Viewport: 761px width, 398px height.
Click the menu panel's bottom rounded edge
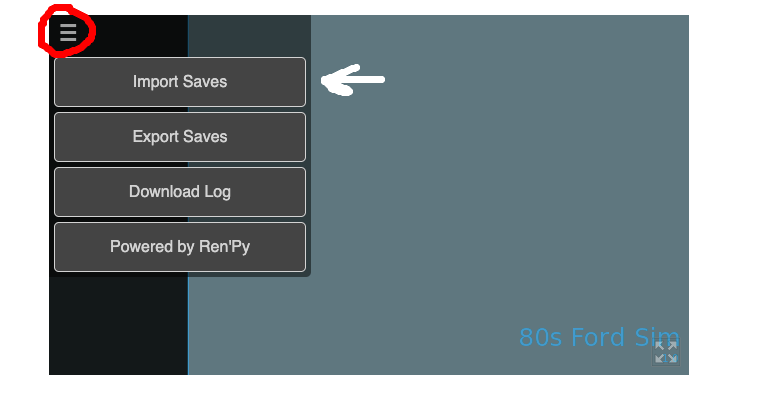[180, 275]
